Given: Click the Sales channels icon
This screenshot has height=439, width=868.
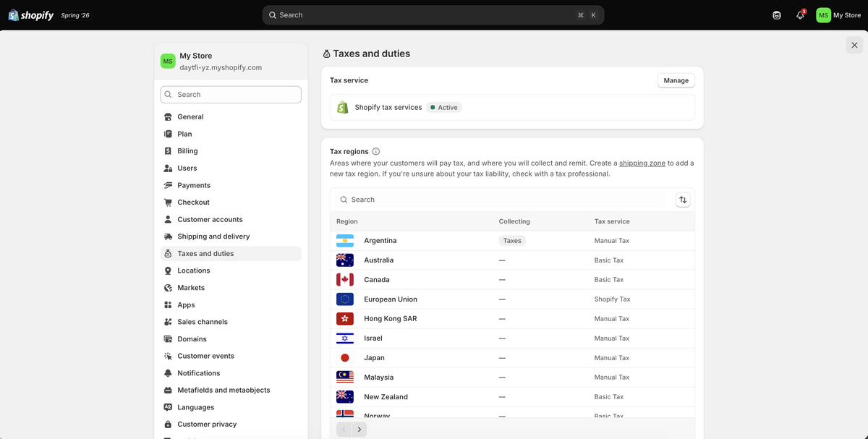Looking at the screenshot, I should (x=168, y=322).
